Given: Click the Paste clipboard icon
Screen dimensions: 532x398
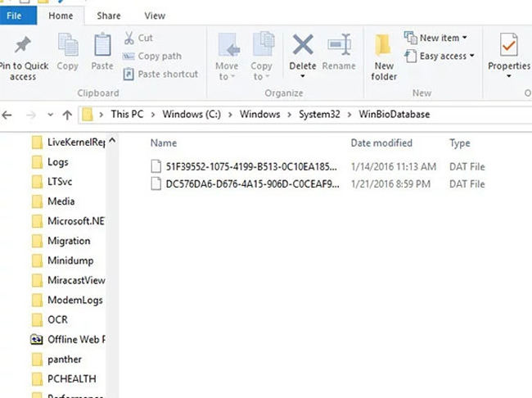Looking at the screenshot, I should tap(102, 44).
